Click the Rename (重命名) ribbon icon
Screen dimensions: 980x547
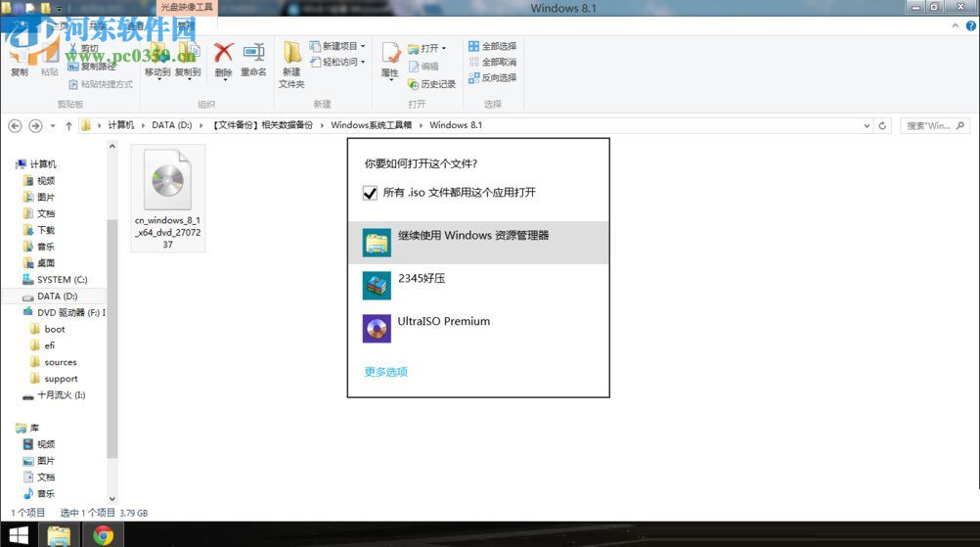coord(253,53)
